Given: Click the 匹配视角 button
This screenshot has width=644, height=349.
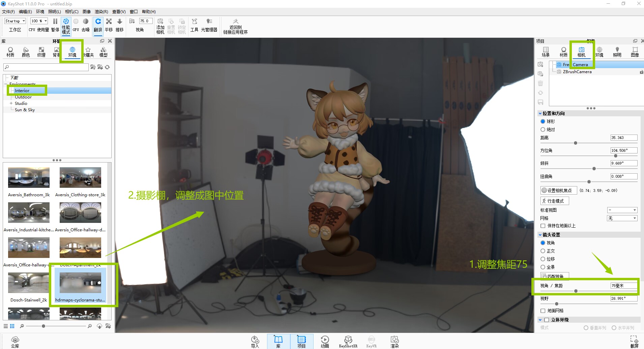Looking at the screenshot, I should (x=555, y=276).
